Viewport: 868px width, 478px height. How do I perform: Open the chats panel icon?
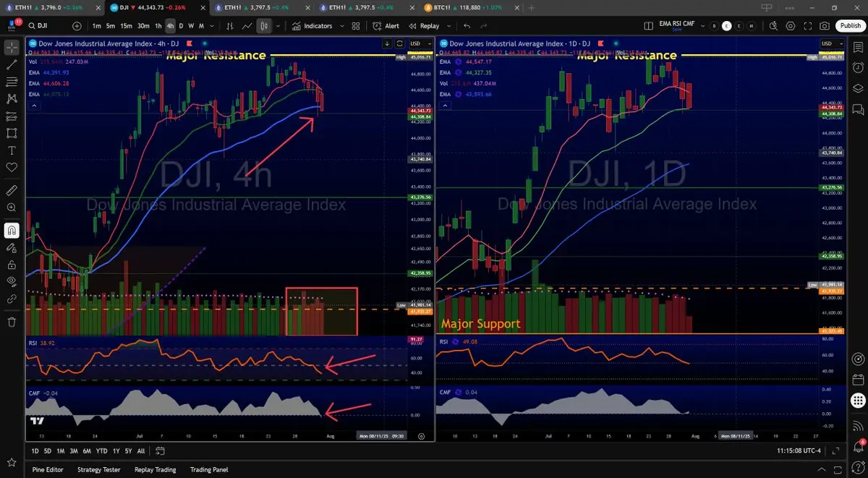(x=858, y=110)
